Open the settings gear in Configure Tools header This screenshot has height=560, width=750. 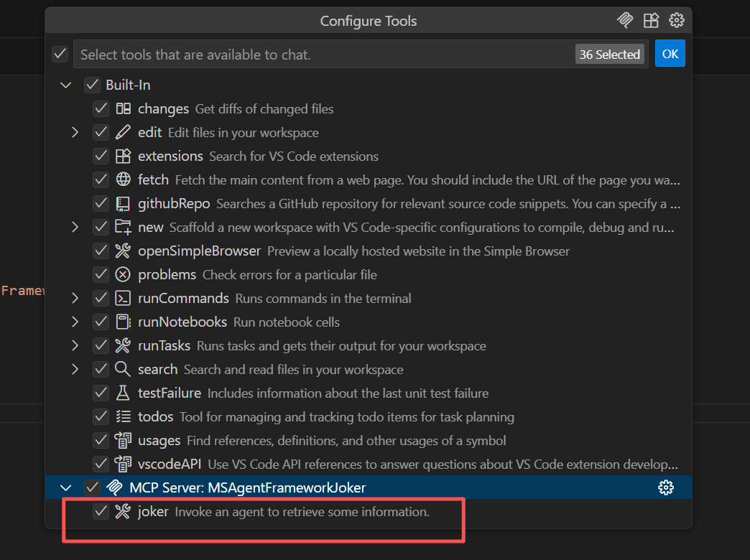pos(676,20)
